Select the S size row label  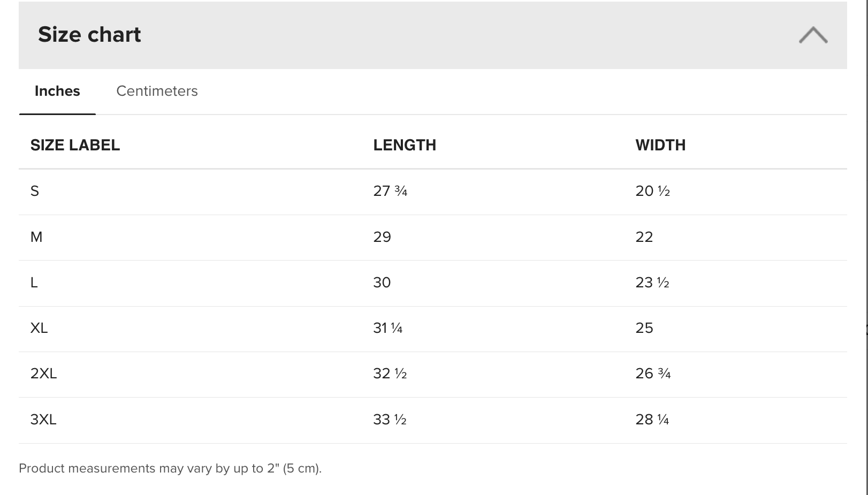[x=35, y=191]
